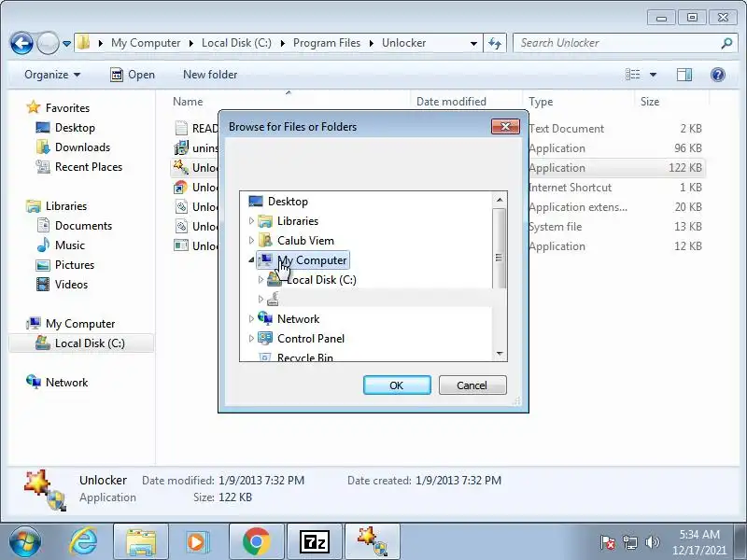The width and height of the screenshot is (747, 560).
Task: Open the Windows Start menu
Action: [24, 542]
